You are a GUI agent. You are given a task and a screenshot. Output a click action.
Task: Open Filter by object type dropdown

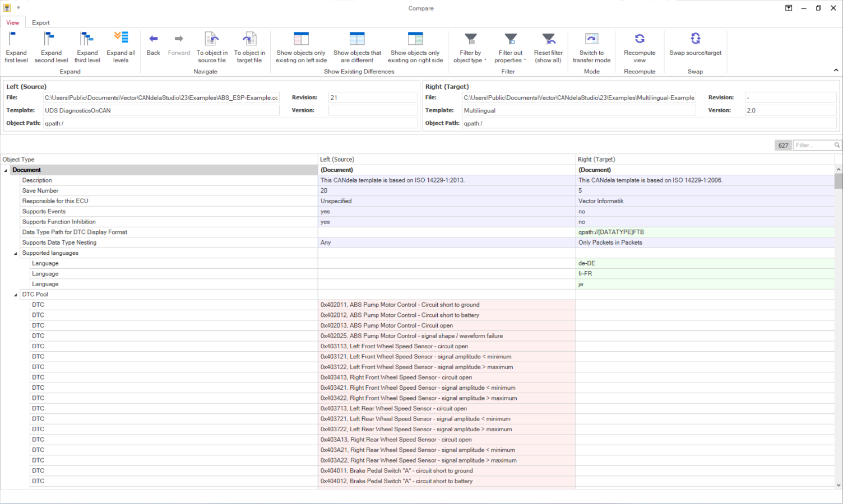470,48
